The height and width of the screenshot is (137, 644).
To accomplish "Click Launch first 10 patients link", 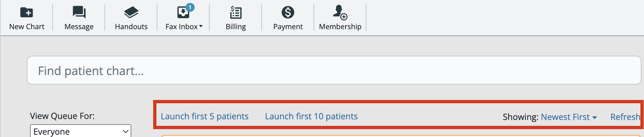I will tap(311, 116).
